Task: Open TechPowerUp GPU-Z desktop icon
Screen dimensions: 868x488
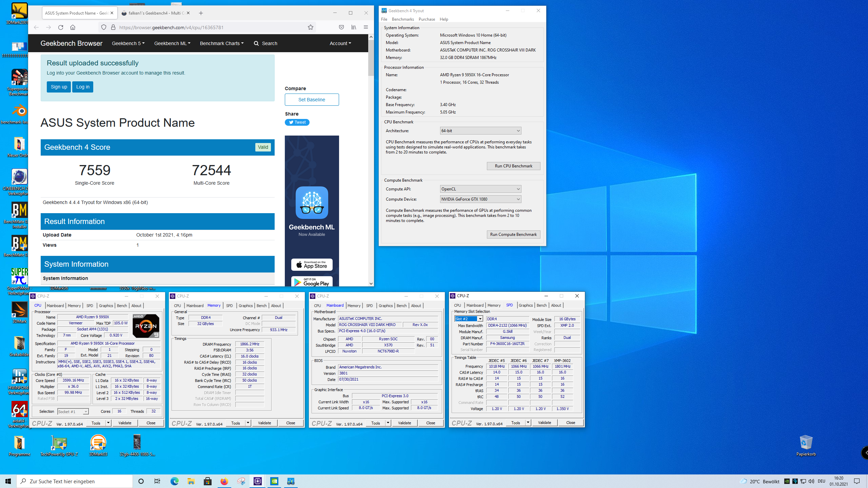Action: pyautogui.click(x=59, y=445)
